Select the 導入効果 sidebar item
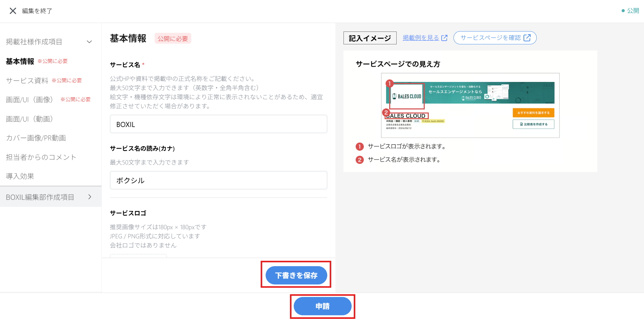This screenshot has height=319, width=644. coord(20,176)
